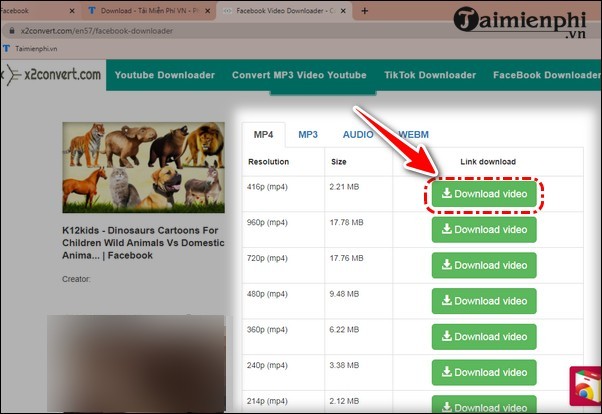Open FaceBook Downloader from the nav bar
The width and height of the screenshot is (602, 414).
click(547, 75)
